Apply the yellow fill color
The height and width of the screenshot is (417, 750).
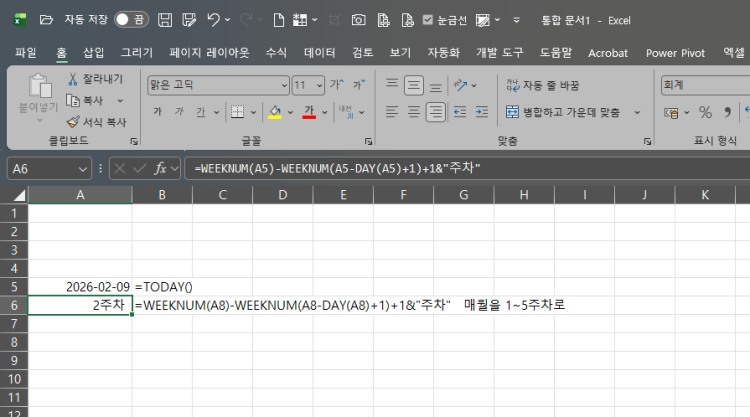coord(275,112)
